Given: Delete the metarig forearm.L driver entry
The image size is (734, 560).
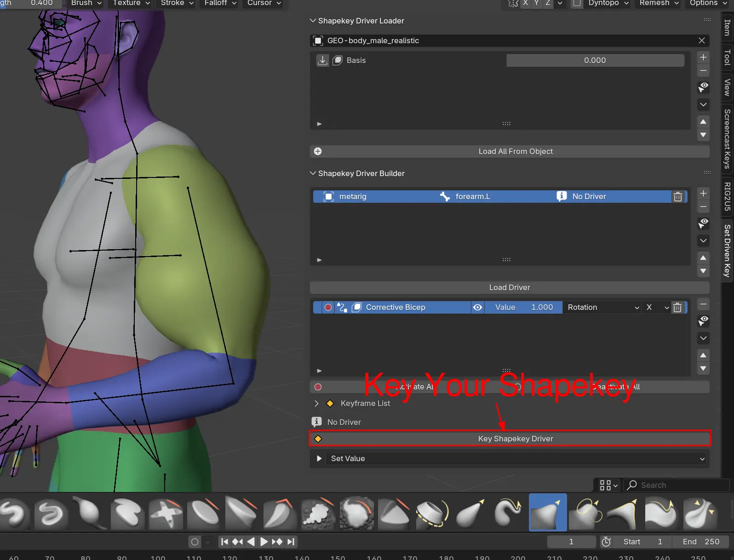Looking at the screenshot, I should click(x=677, y=197).
